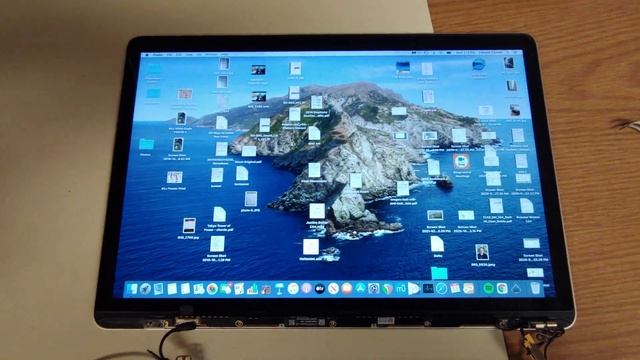Launch MuseScore (mu) icon in Dock
Screen dimensions: 640x360
point(401,289)
